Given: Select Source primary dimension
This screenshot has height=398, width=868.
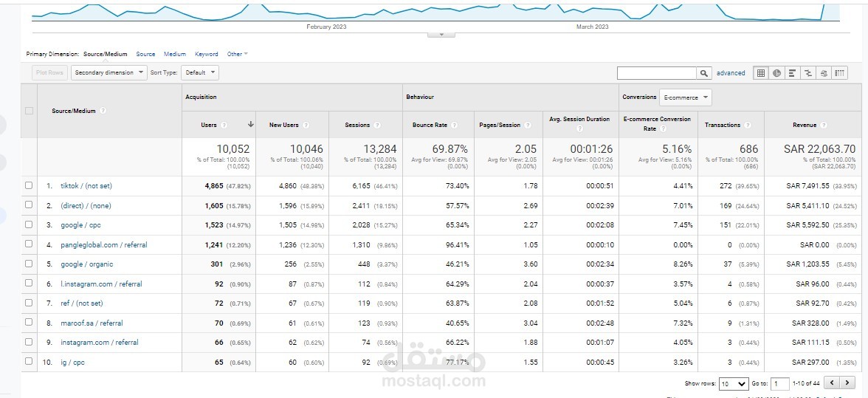Looking at the screenshot, I should click(x=145, y=54).
